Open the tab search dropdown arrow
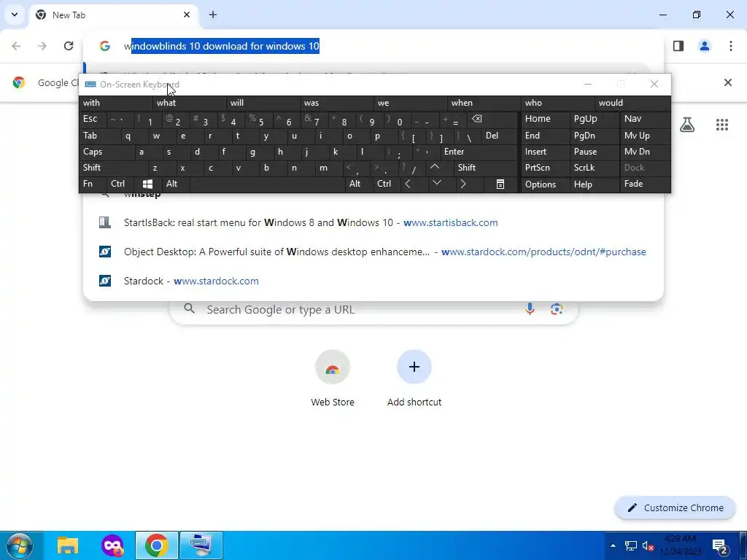 (x=15, y=15)
